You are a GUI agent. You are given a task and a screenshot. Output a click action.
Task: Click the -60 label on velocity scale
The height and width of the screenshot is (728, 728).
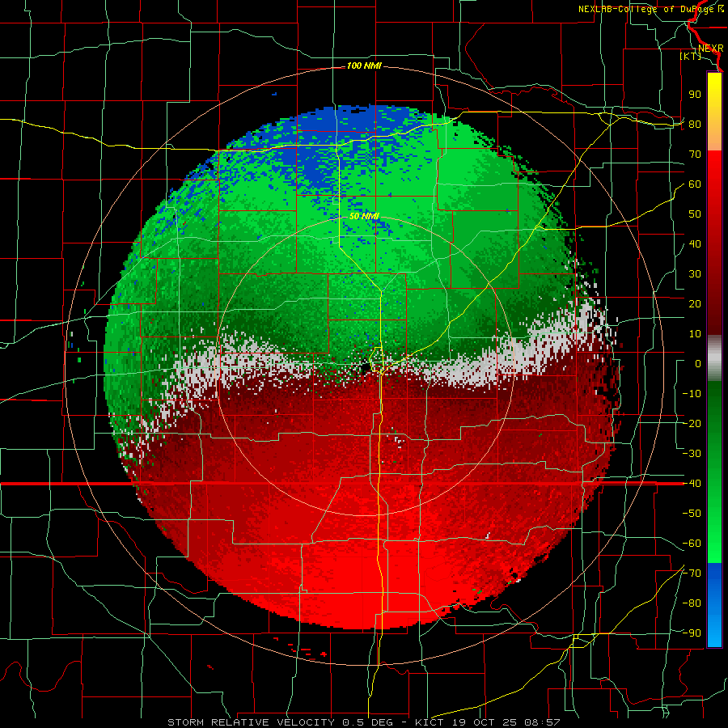click(692, 544)
